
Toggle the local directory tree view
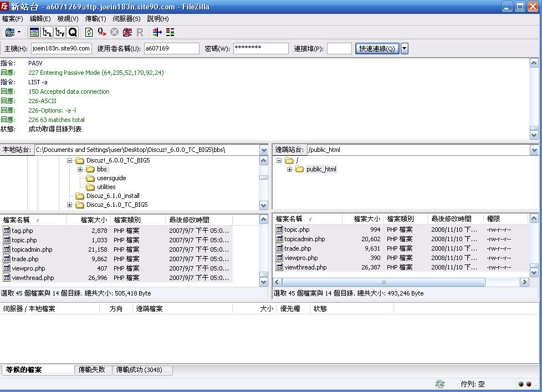click(47, 33)
